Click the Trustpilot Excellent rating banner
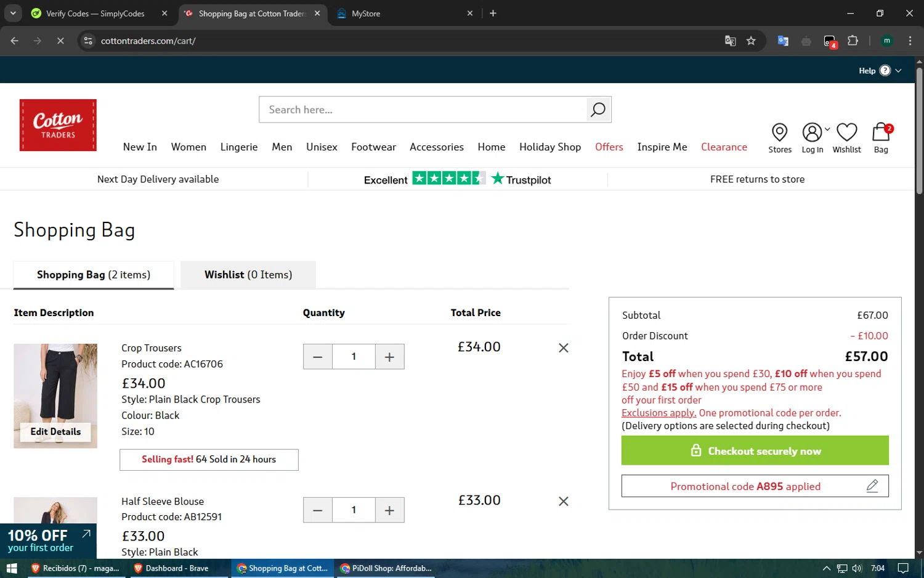Image resolution: width=924 pixels, height=578 pixels. click(457, 179)
